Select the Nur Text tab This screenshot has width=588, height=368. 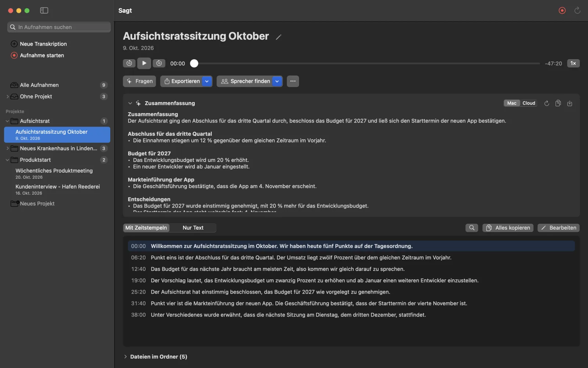coord(193,228)
